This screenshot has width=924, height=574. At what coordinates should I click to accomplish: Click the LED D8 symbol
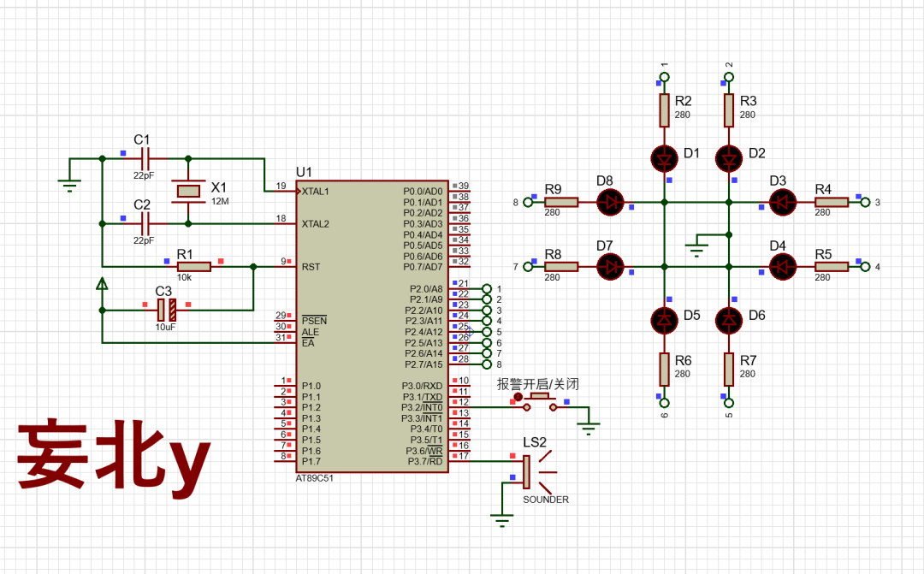611,203
